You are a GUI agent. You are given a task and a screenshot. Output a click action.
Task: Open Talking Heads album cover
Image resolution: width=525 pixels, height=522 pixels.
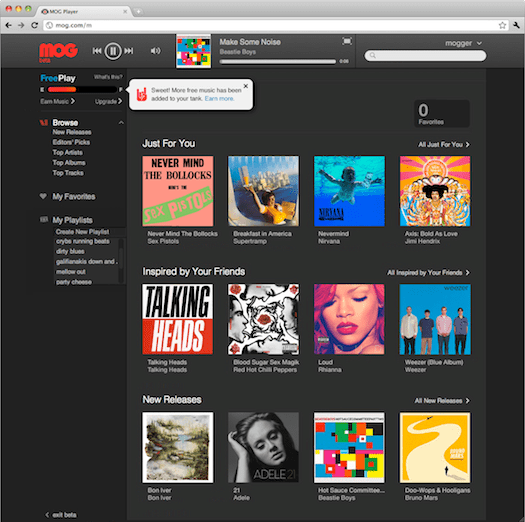[x=178, y=319]
